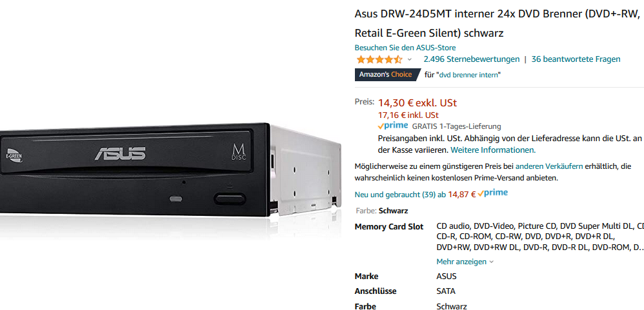Screen dimensions: 644x310
Task: Click the Prime logo beside 14,87 €
Action: point(493,193)
